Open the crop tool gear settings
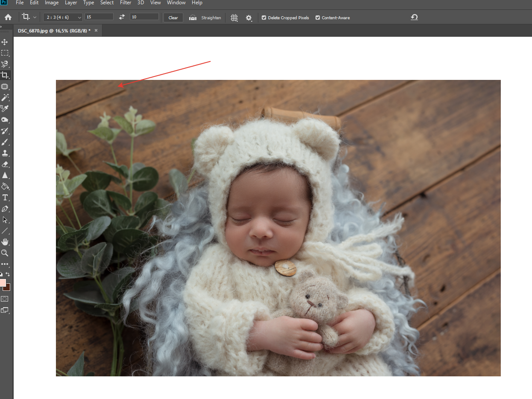Viewport: 532px width, 399px height. [x=248, y=18]
